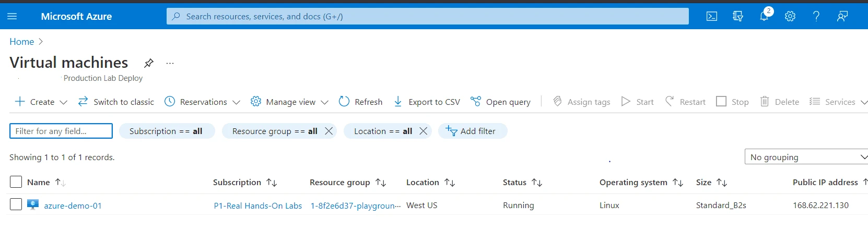This screenshot has width=868, height=230.
Task: Open P1-Real Hands-On Labs subscription link
Action: (258, 205)
